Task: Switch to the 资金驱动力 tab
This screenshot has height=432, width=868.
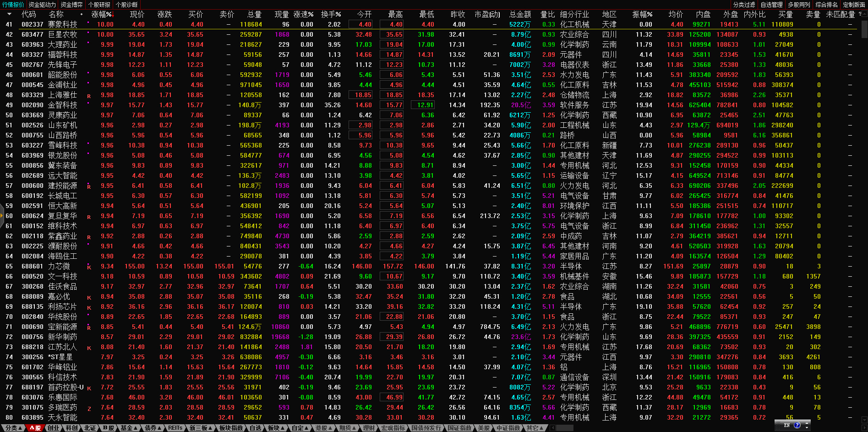Action: (42, 5)
